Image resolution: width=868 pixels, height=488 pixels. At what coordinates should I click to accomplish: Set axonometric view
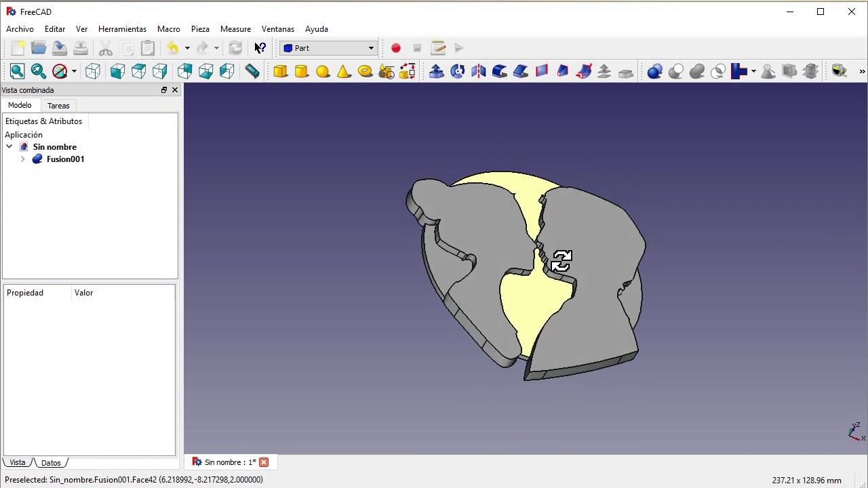coord(93,71)
